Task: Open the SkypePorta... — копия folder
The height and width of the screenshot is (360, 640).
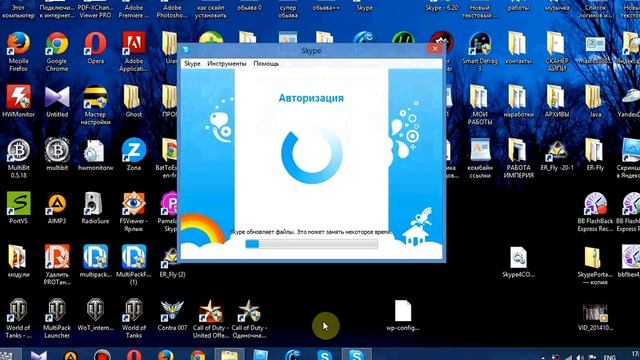Action: [595, 265]
